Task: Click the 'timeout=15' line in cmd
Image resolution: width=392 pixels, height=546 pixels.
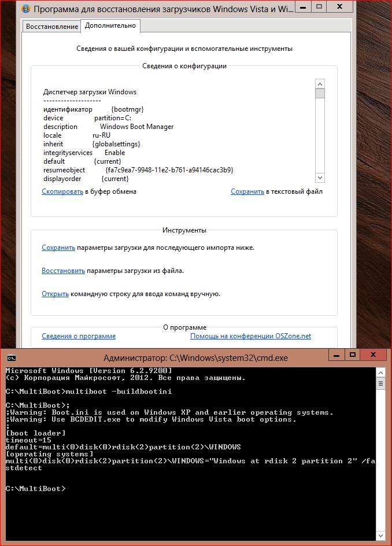Action: [28, 440]
